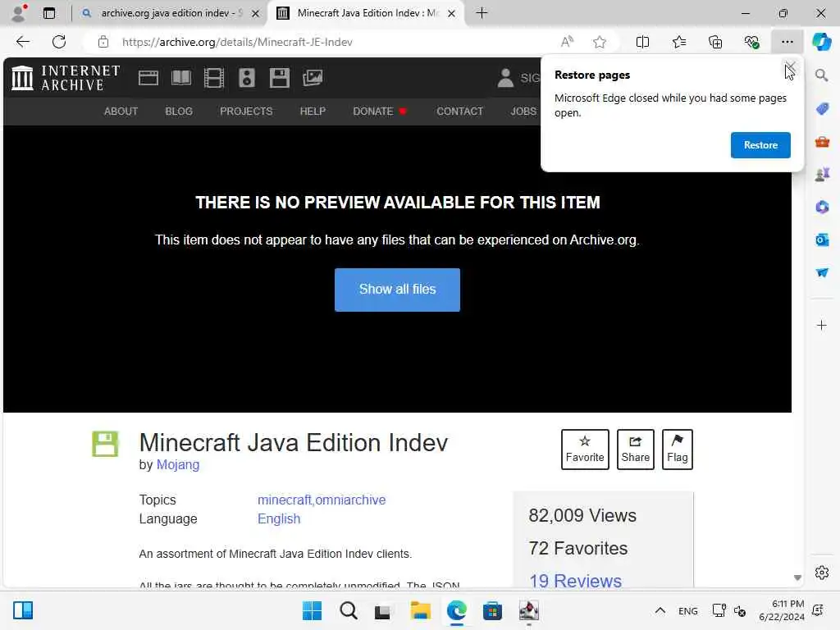The width and height of the screenshot is (840, 630).
Task: Open the DONATE menu item
Action: coord(379,112)
